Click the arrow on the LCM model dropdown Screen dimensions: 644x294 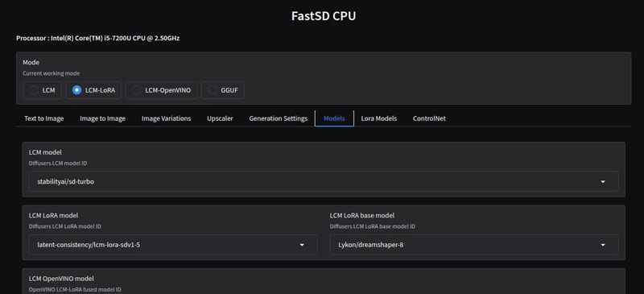(603, 181)
